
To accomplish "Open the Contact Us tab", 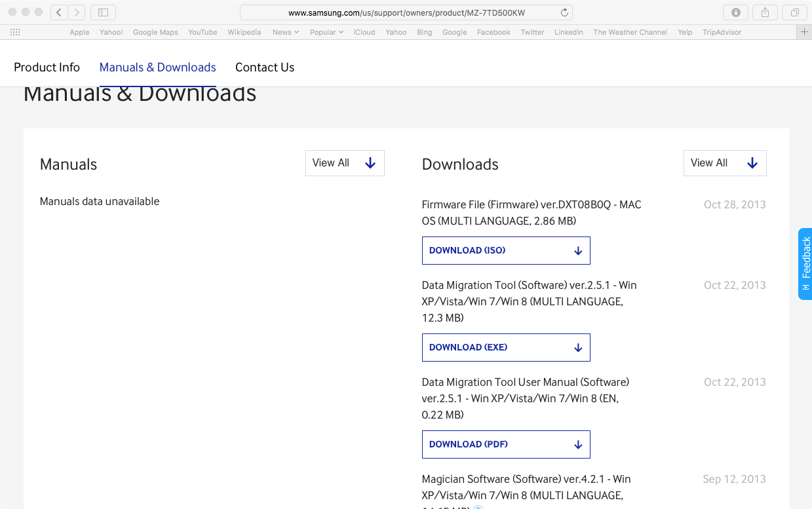I will point(265,67).
